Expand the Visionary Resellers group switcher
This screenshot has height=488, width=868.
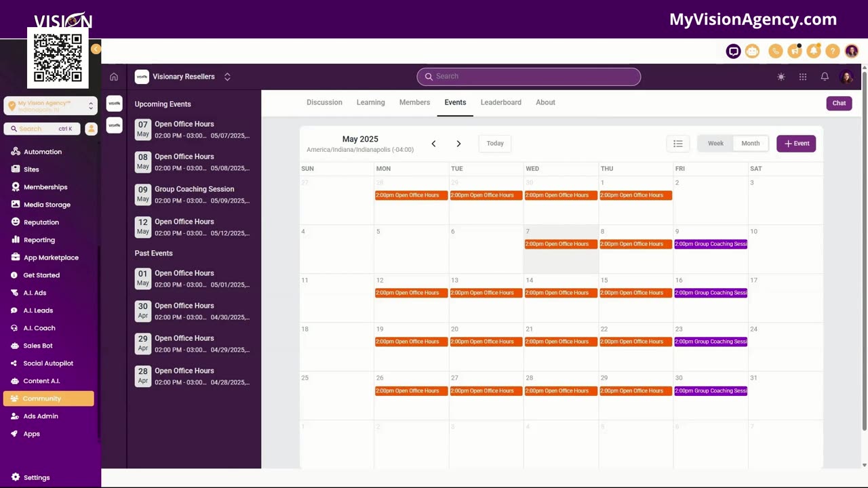point(227,77)
